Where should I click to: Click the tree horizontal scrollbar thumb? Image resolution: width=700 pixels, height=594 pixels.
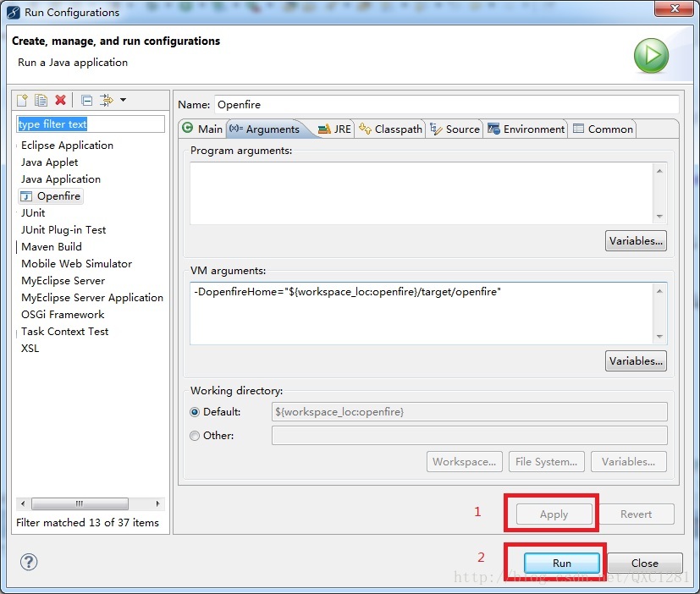80,503
